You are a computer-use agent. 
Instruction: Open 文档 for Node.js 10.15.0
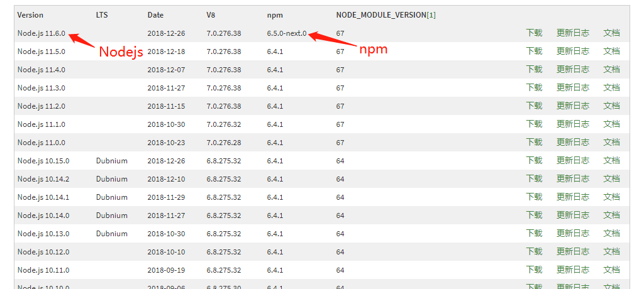611,160
